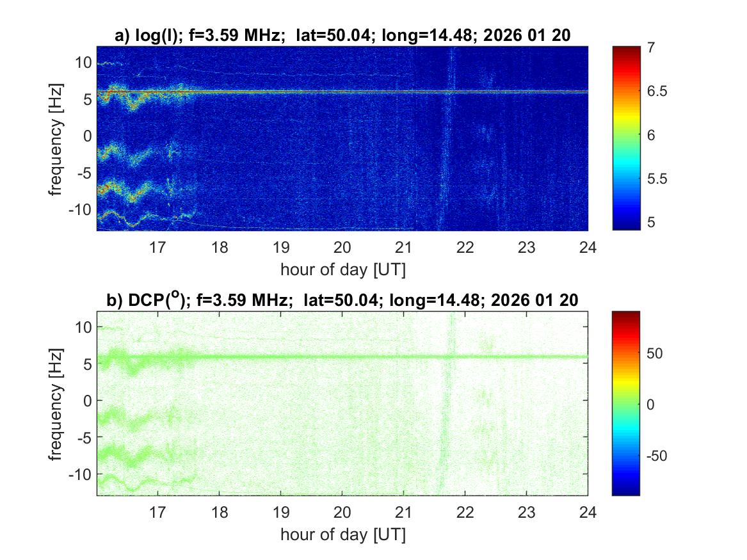Click the -10 frequency tick on the top plot
The image size is (747, 560).
(79, 210)
